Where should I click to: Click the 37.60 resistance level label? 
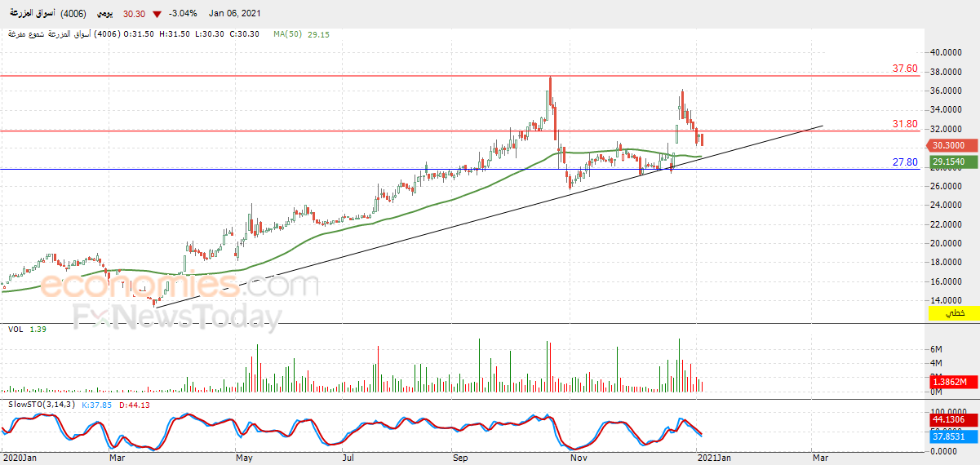click(x=905, y=69)
